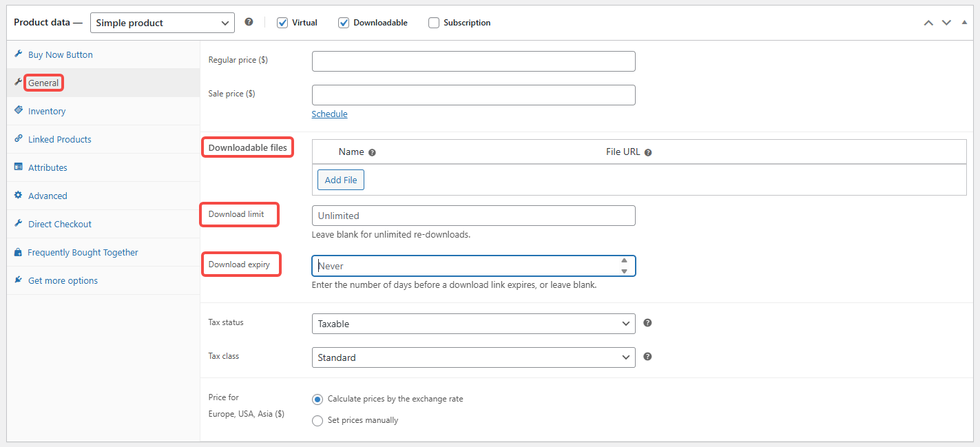
Task: Click the chain link icon beside Linked Products
Action: click(x=19, y=139)
